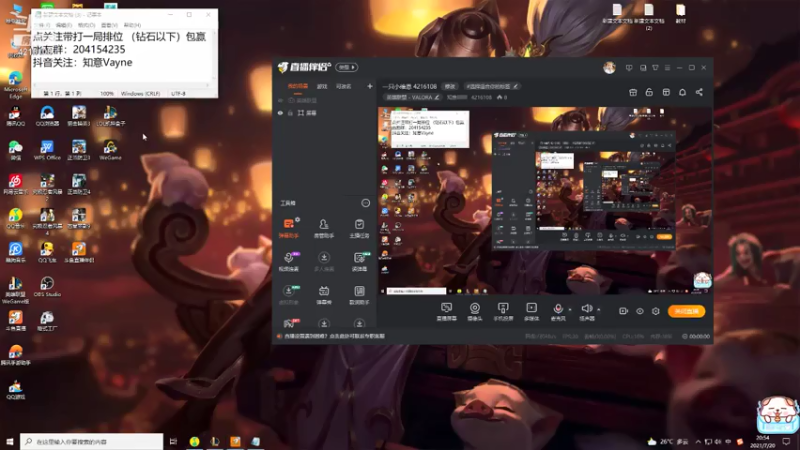The height and width of the screenshot is (450, 800).
Task: Open the virtual avatar tool (虚拟形象)
Action: coord(289,295)
